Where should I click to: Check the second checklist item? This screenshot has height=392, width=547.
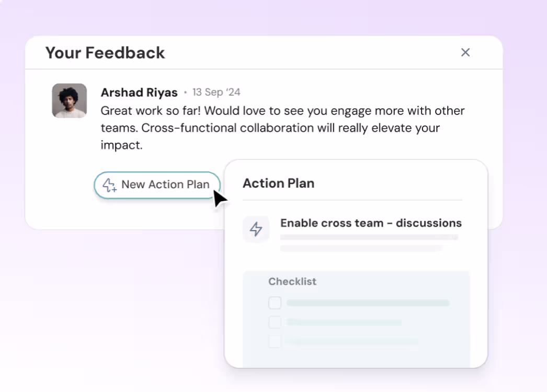coord(275,322)
